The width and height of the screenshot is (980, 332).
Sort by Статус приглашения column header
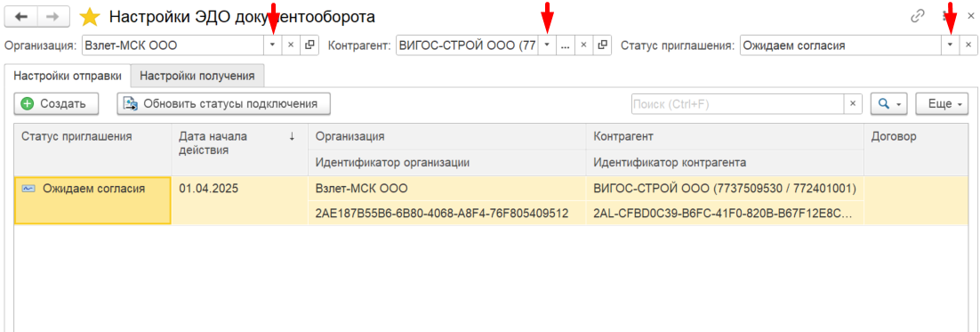click(92, 150)
